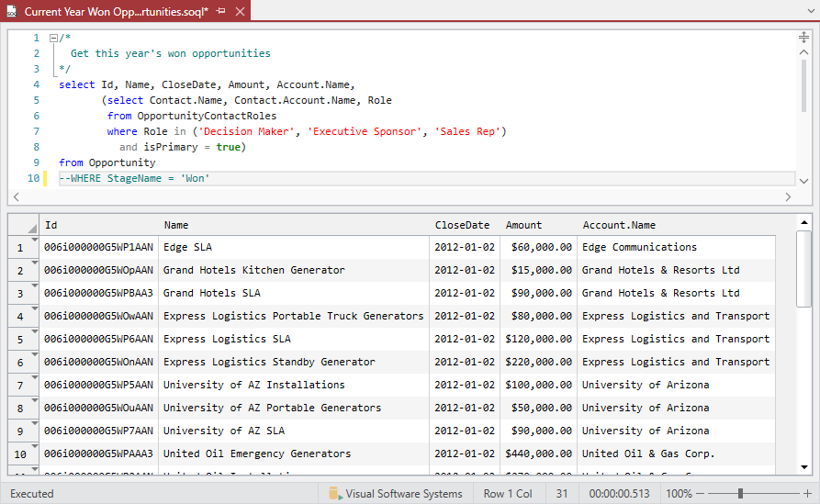Click the $80,000.00 amount cell

(x=539, y=316)
